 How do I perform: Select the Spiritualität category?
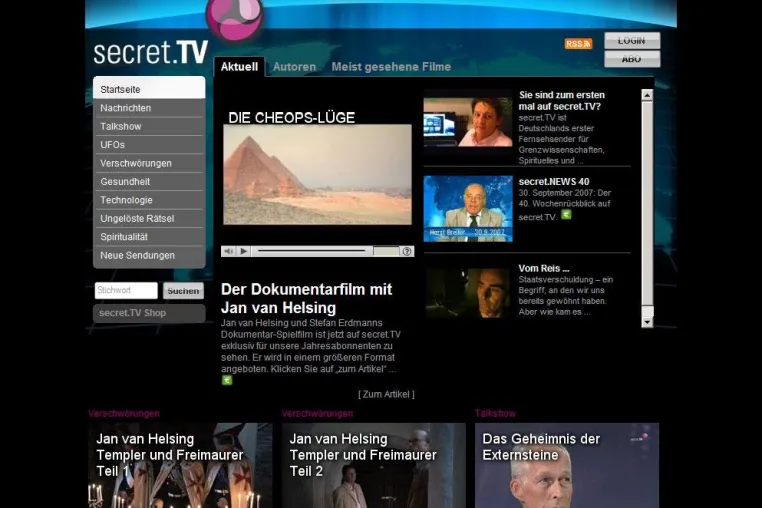[149, 237]
